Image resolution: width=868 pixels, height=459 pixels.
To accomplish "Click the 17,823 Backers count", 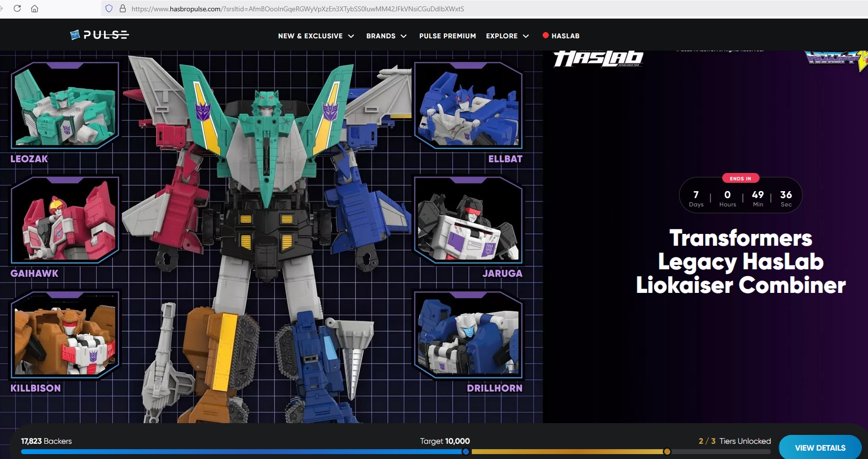I will (x=46, y=441).
